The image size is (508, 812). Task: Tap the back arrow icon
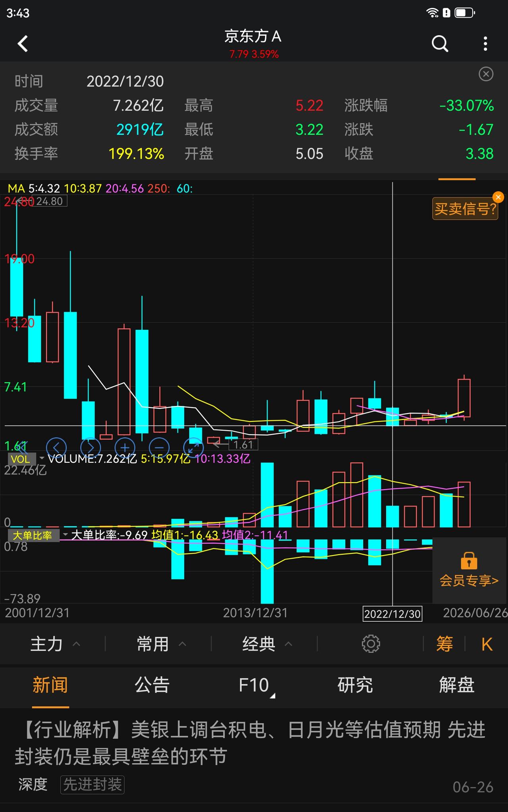click(23, 44)
